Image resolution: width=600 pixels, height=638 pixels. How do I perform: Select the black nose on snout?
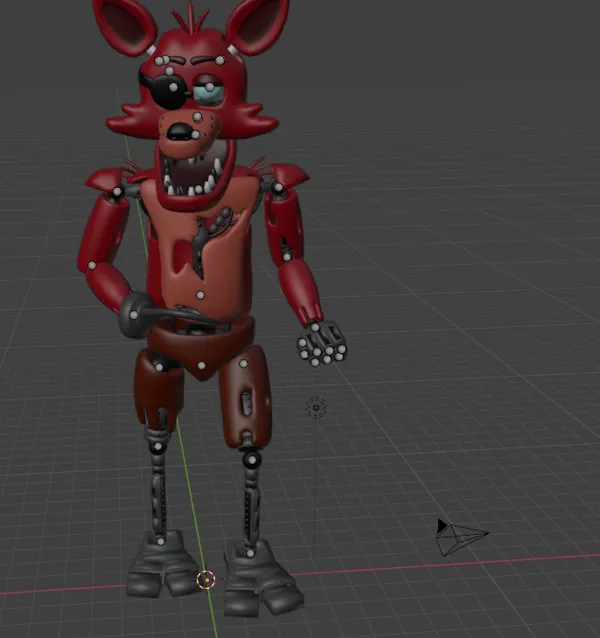coord(181,131)
